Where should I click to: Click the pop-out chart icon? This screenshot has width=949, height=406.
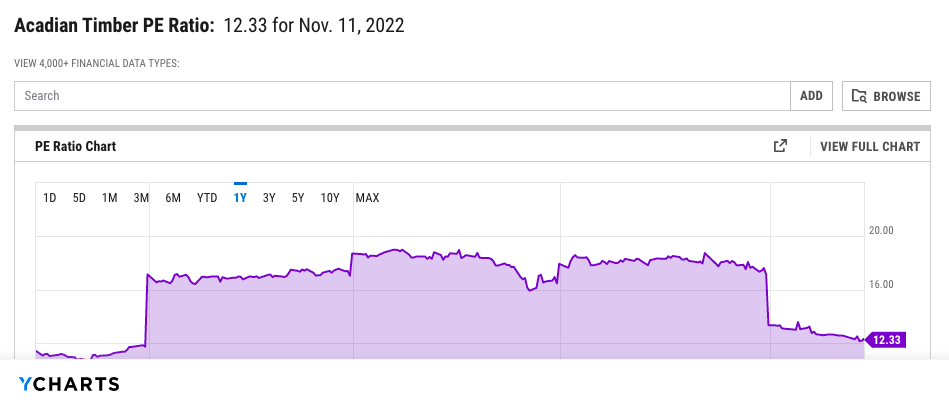click(780, 146)
